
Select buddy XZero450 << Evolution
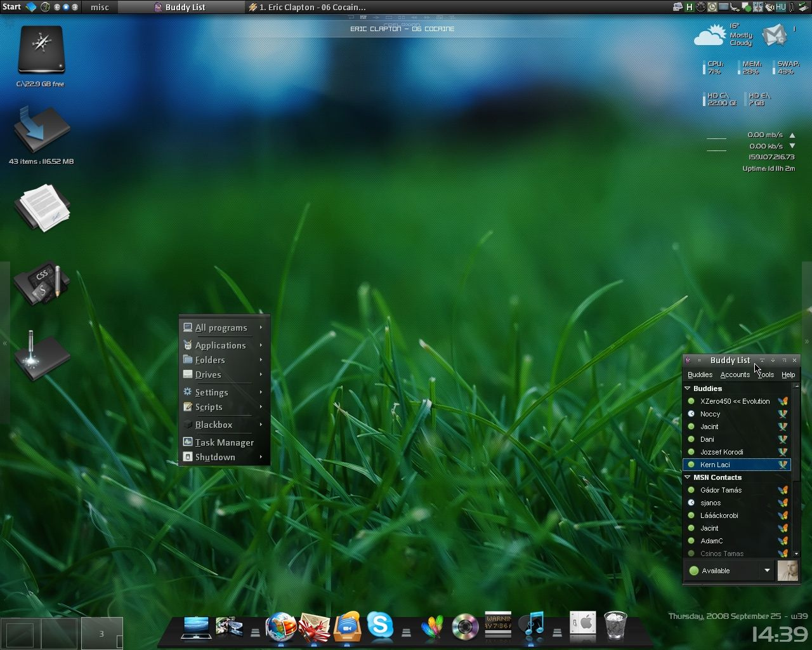[x=737, y=401]
